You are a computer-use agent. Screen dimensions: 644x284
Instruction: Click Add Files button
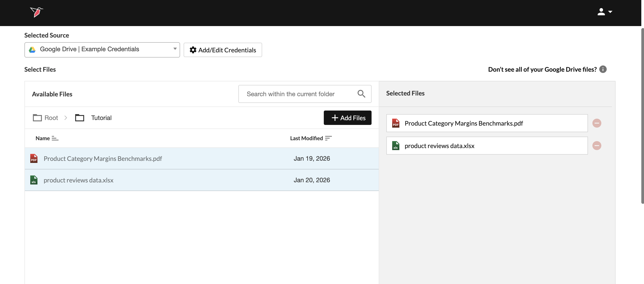347,118
